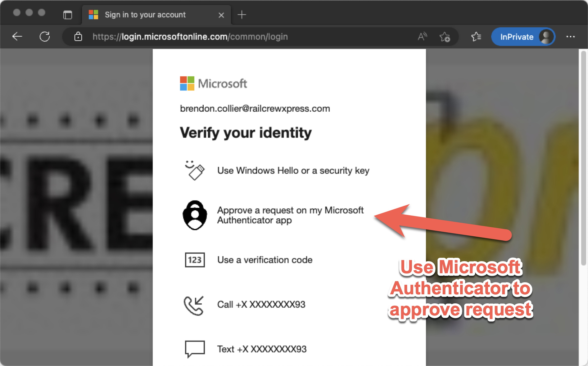Close the Sign in to your account tab

point(221,15)
